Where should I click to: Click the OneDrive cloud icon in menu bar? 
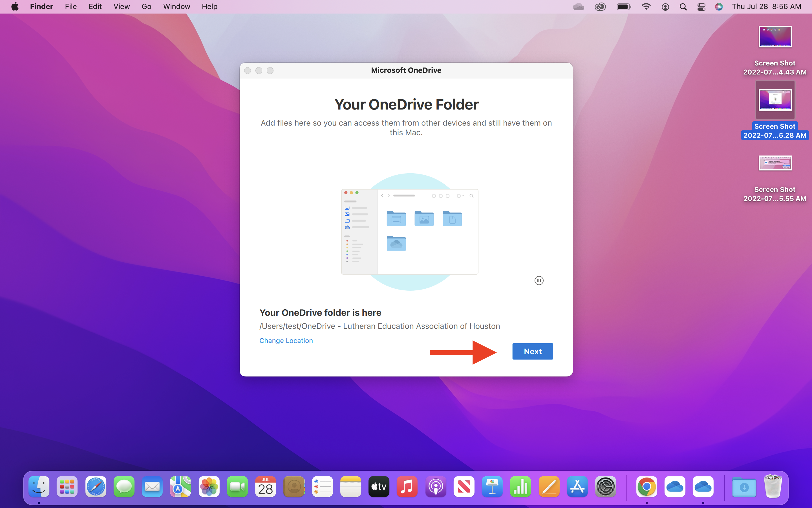[x=578, y=7]
